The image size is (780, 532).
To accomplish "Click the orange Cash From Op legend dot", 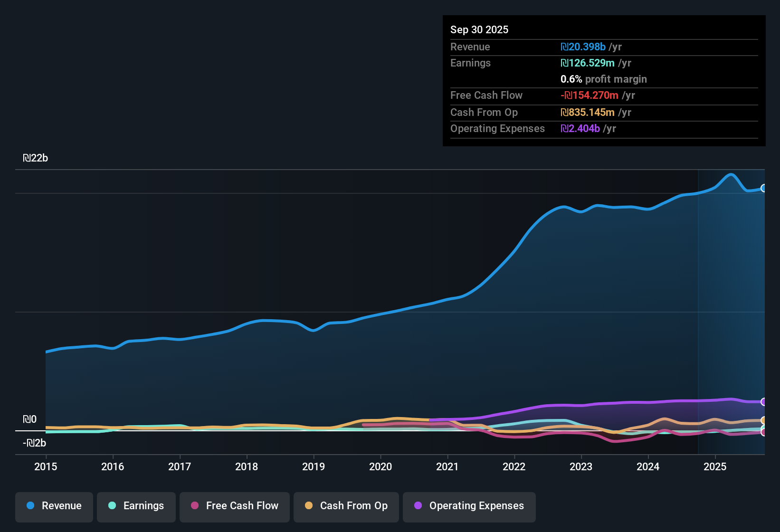I will click(309, 506).
